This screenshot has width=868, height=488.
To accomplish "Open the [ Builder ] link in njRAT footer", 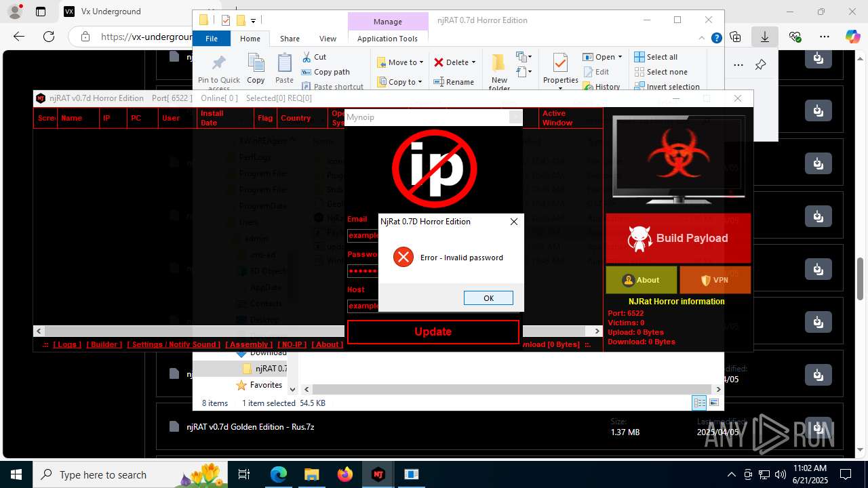I will click(x=104, y=344).
